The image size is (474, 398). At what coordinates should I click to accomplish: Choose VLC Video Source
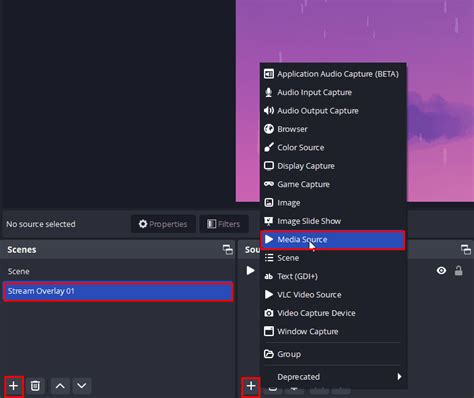pyautogui.click(x=333, y=295)
